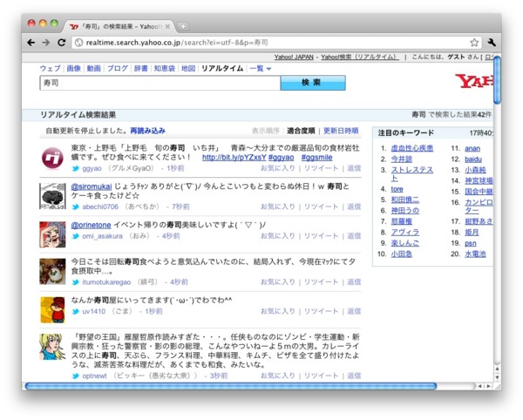Select the 知恵袋 search tab

pyautogui.click(x=165, y=68)
